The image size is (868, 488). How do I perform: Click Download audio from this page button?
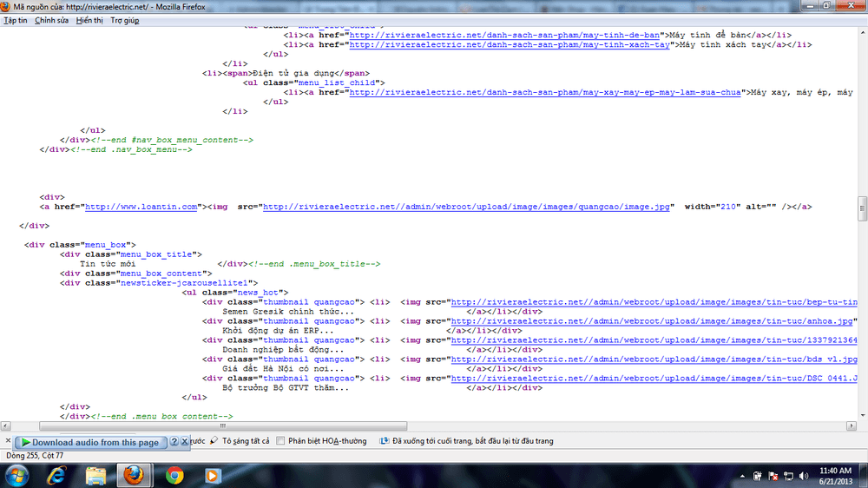(x=90, y=442)
